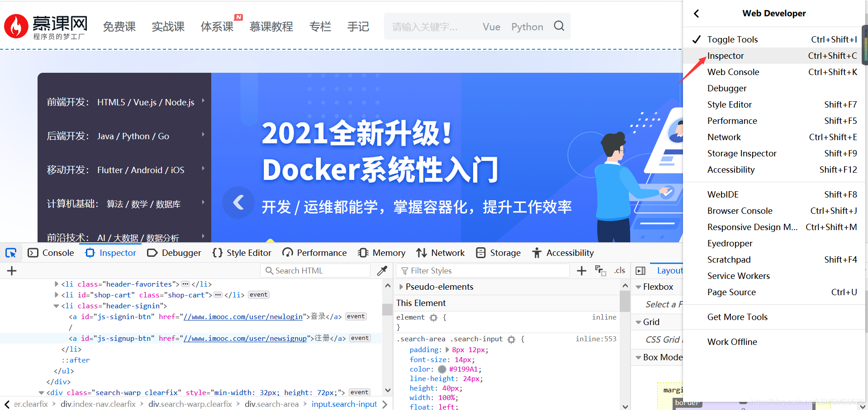Highlight element rule selector target icon
The image size is (868, 410).
(434, 317)
